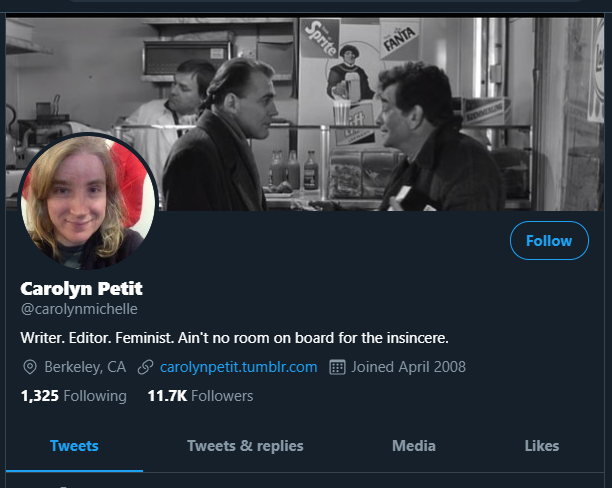Open the circular profile avatar photo
Screen dimensions: 612x488
[x=88, y=201]
